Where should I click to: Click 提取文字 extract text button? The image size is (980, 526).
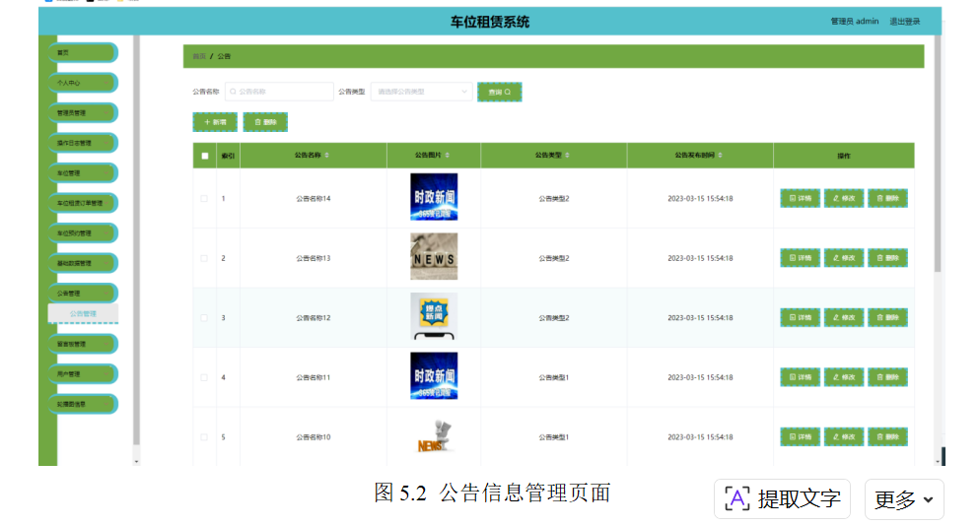coord(783,499)
